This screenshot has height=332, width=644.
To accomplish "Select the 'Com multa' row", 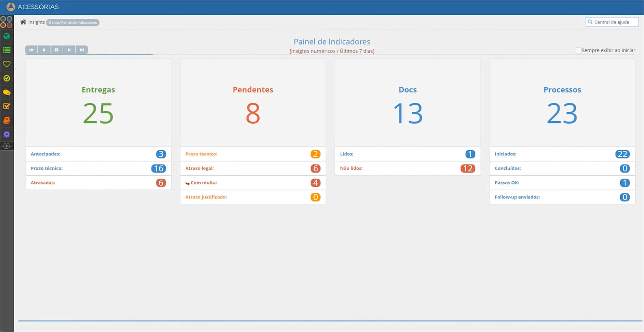I will [253, 183].
